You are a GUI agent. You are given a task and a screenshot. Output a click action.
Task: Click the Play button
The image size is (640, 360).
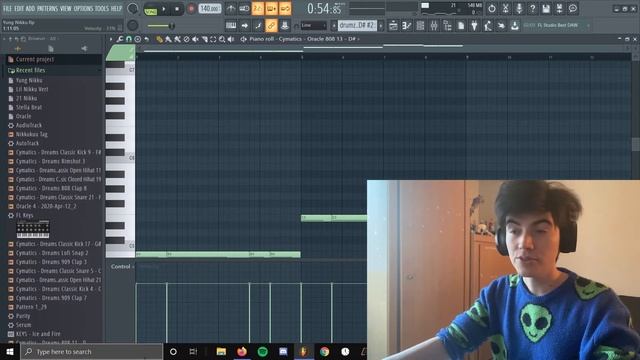pos(164,9)
